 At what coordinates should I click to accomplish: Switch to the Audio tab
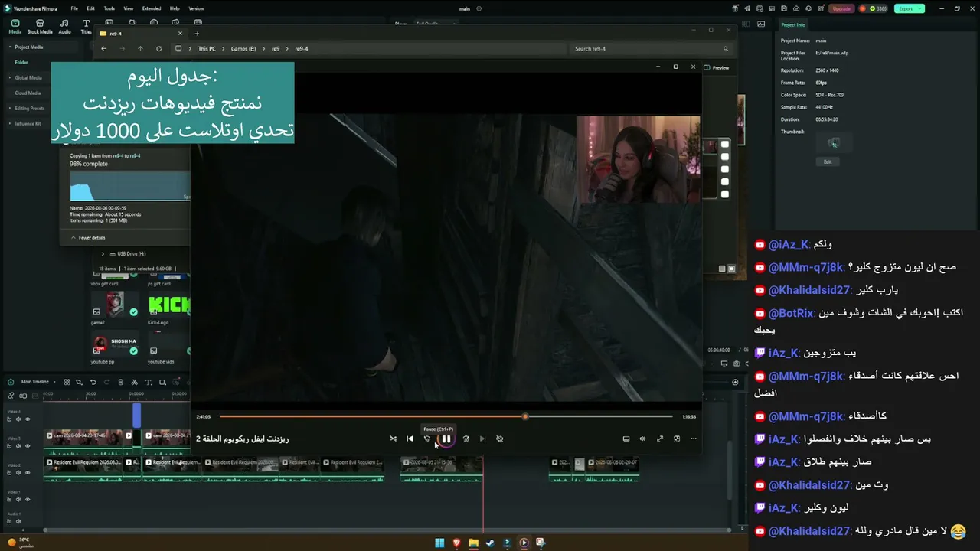point(64,27)
